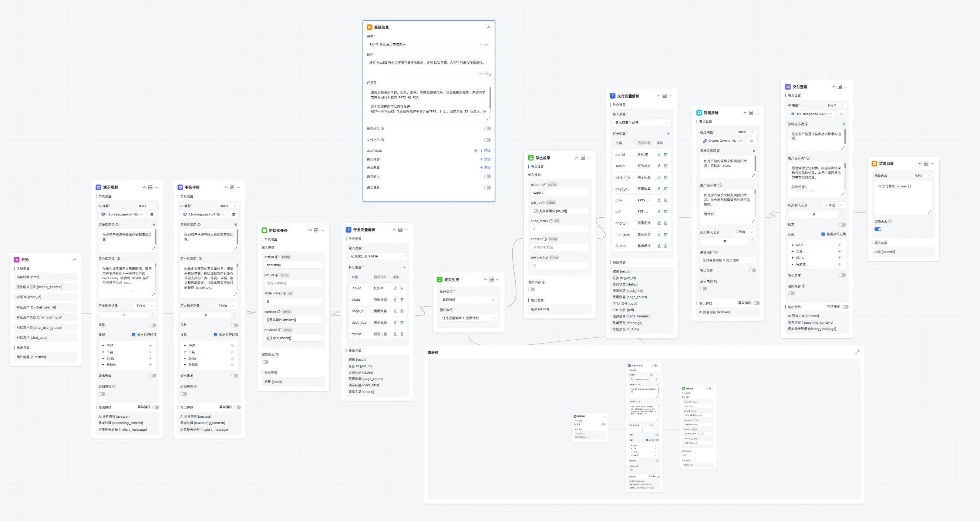Open 循环数组 dropdown in 逐页生成 node
Image resolution: width=980 pixels, height=521 pixels.
469,318
